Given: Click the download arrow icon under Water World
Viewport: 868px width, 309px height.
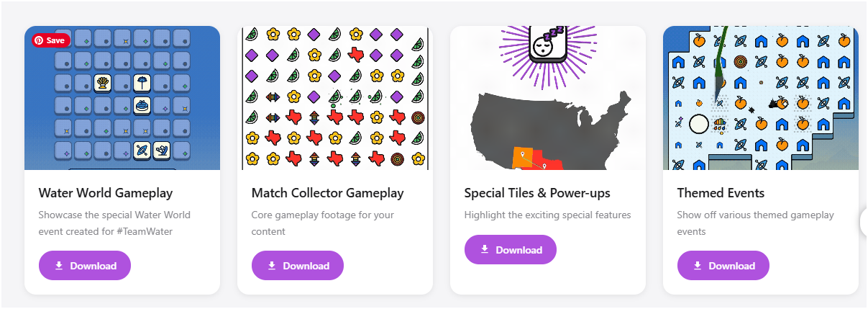Looking at the screenshot, I should click(x=59, y=266).
